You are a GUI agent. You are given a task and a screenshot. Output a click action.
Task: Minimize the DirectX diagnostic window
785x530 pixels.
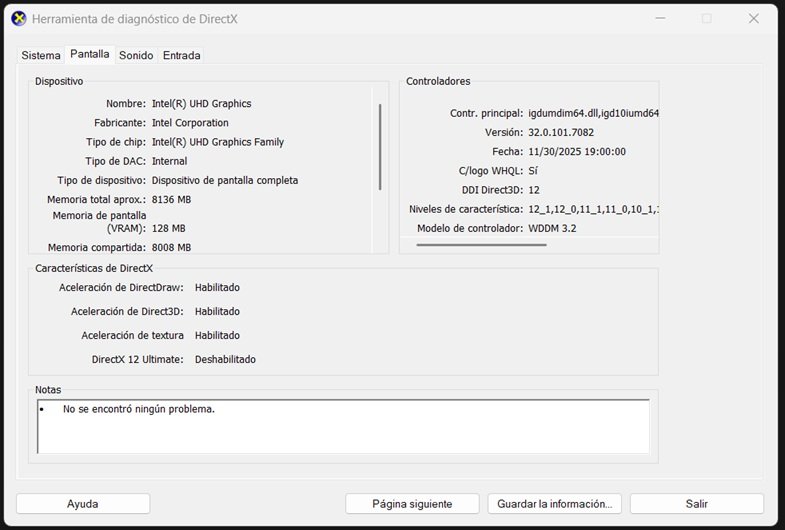659,19
